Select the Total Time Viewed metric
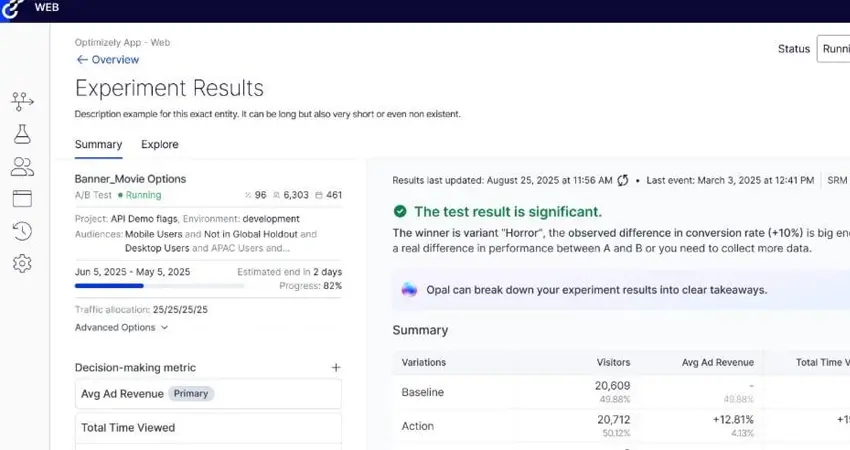850x450 pixels. click(x=208, y=428)
